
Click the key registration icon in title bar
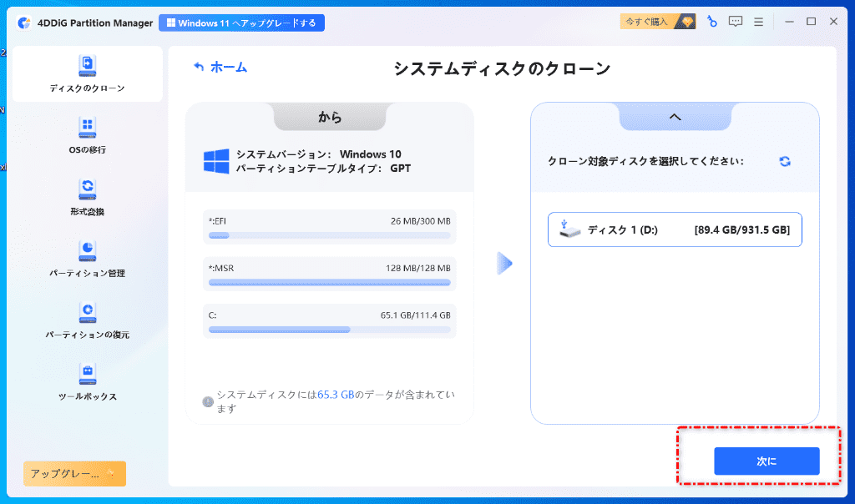[711, 22]
